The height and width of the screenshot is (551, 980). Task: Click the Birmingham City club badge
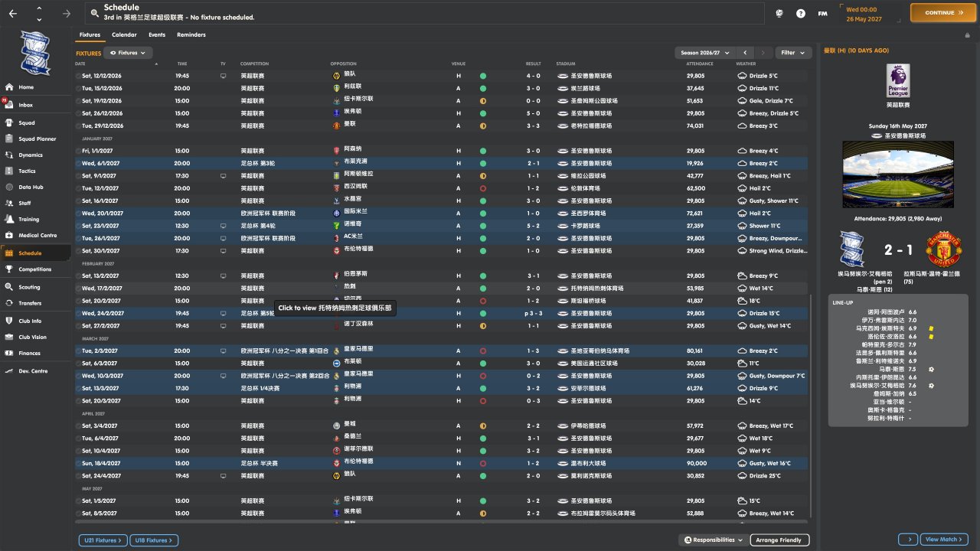coord(35,52)
